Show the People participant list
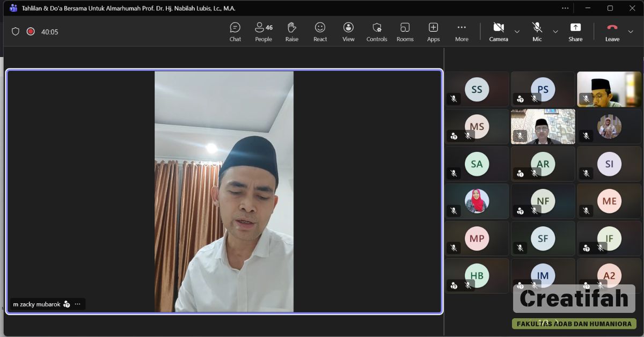644x337 pixels. point(264,32)
